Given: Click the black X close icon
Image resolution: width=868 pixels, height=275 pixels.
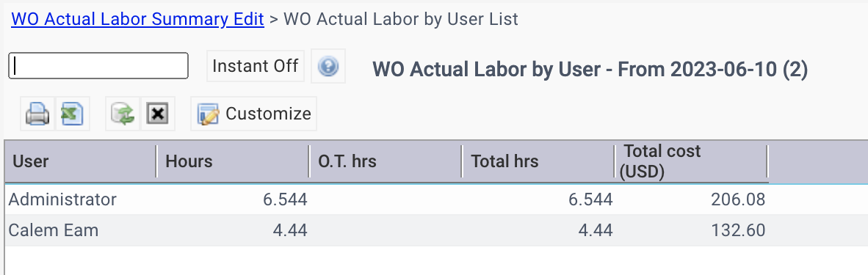Looking at the screenshot, I should 158,114.
